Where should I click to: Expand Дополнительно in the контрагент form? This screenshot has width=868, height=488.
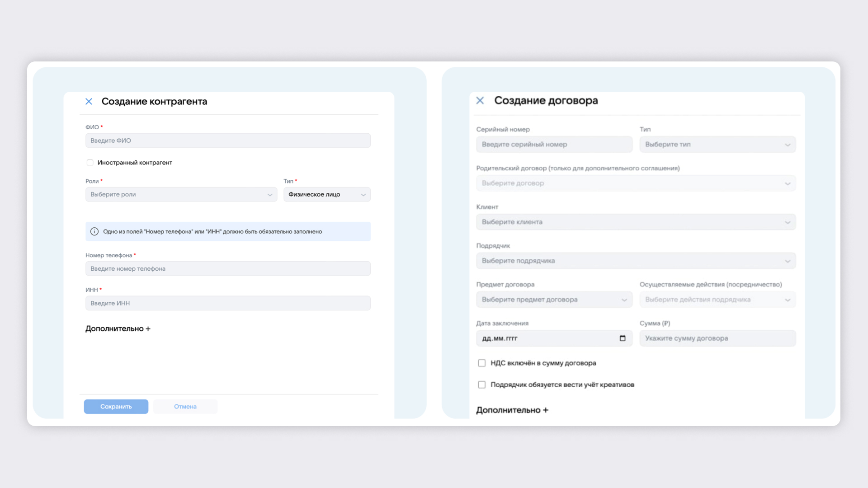[x=118, y=329]
